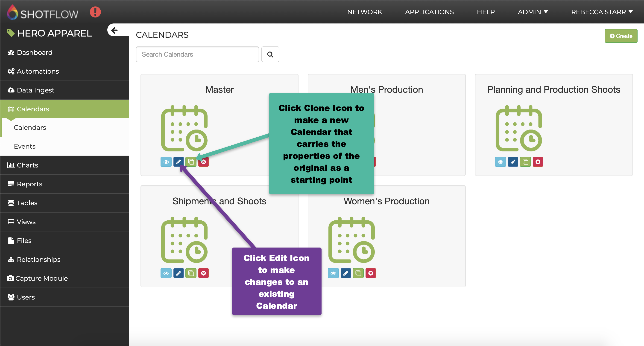Edit the Master calendar pencil icon
Screen dimensions: 644x346
coord(179,162)
